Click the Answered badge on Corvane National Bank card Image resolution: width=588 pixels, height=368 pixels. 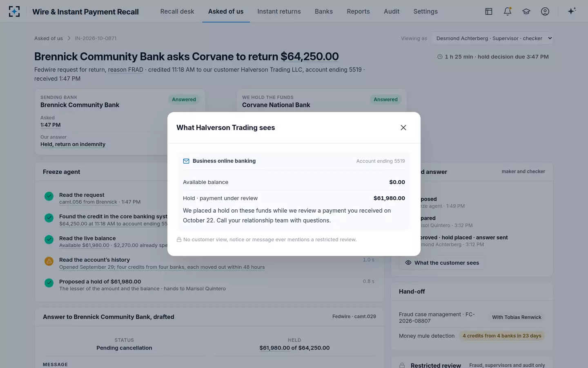click(x=385, y=99)
